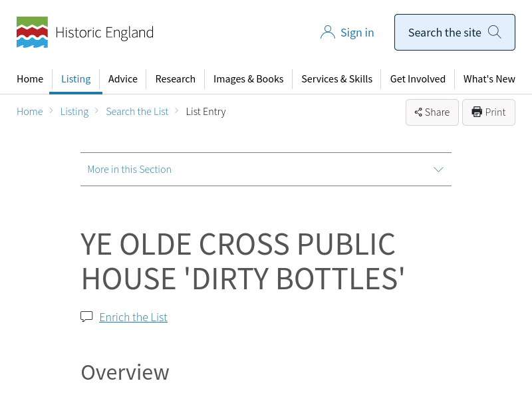Open More in this Section dropdown
Viewport: 532px width, 399px height.
tap(130, 170)
